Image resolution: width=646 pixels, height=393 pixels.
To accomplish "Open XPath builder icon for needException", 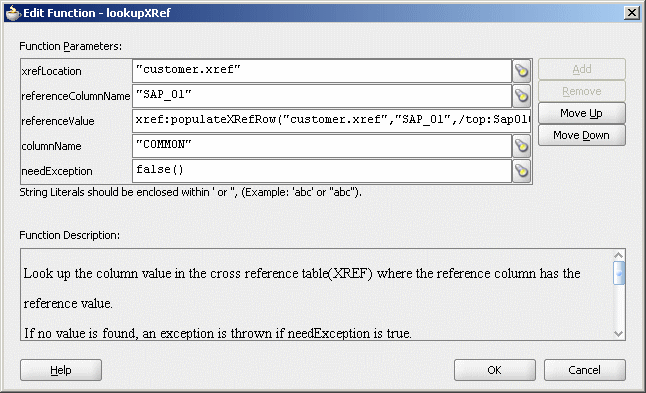I will [522, 171].
